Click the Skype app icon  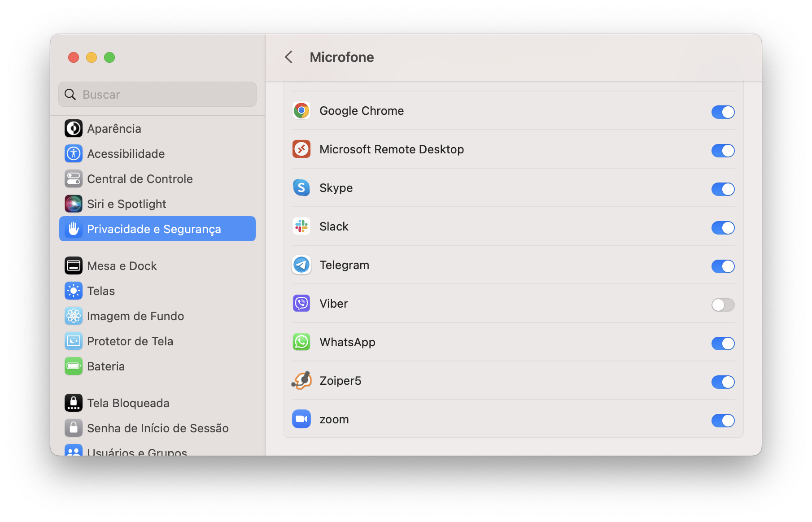pos(301,188)
